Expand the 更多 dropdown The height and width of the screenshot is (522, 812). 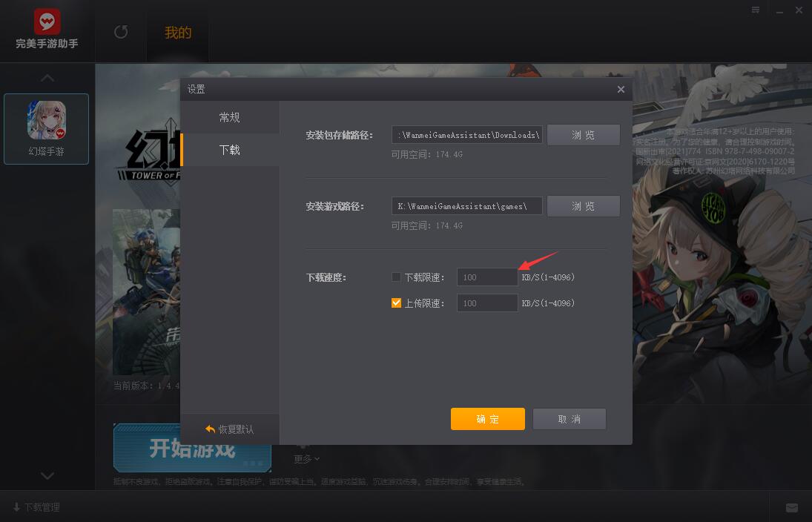307,459
